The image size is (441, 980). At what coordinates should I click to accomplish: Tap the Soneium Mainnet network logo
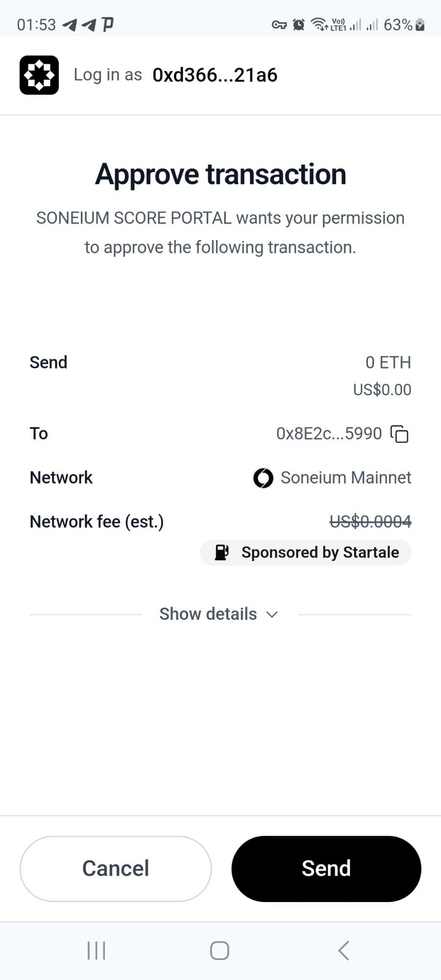(x=263, y=478)
